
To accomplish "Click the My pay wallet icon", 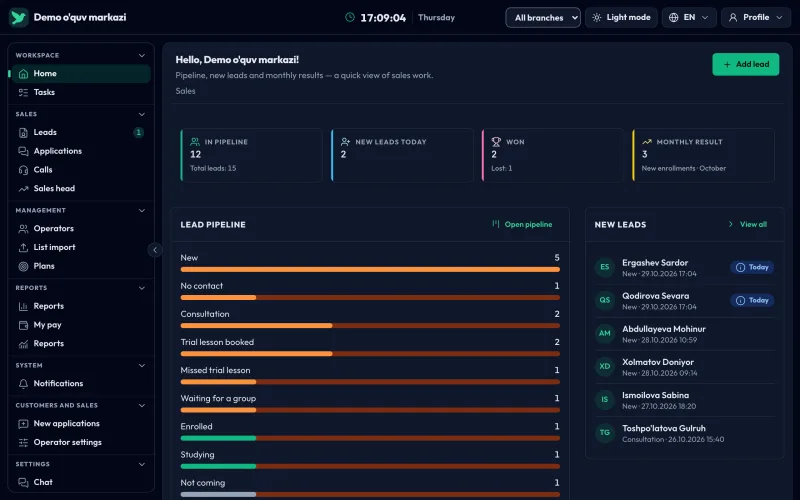I will 23,325.
